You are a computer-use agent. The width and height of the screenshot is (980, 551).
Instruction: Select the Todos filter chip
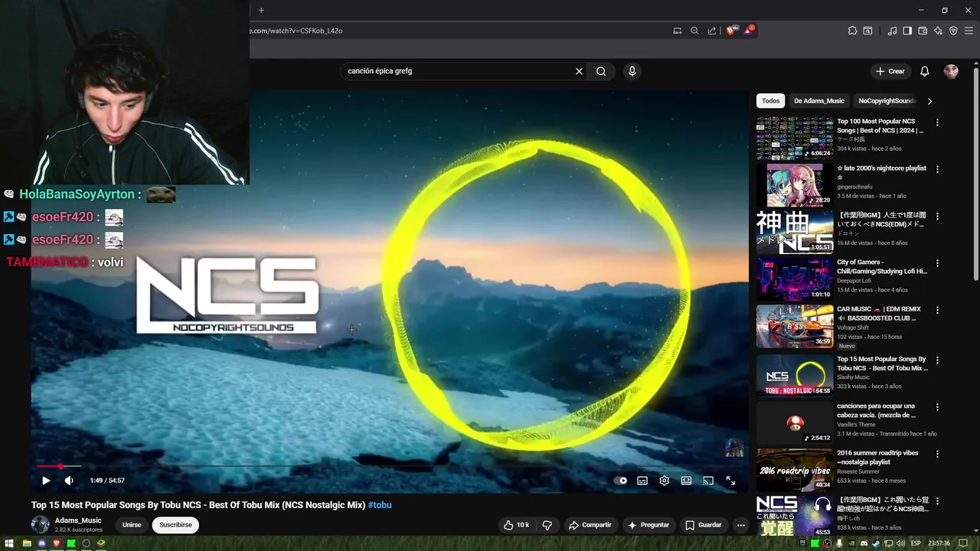(771, 101)
